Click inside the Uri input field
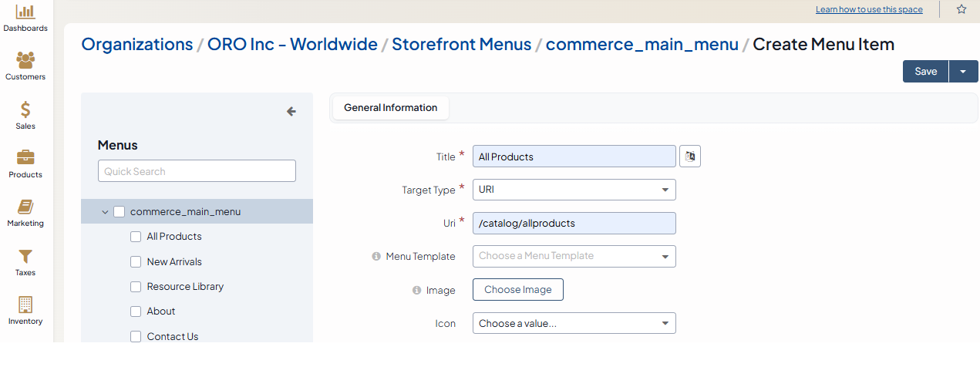This screenshot has height=367, width=980. point(574,224)
